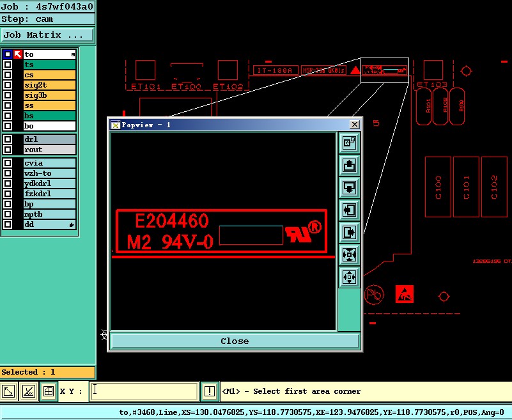Select the 'npth' layer name
The height and width of the screenshot is (420, 512).
pyautogui.click(x=50, y=214)
